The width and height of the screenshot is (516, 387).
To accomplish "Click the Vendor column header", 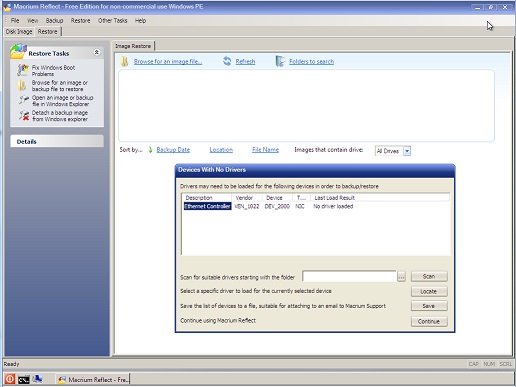I will click(x=247, y=198).
